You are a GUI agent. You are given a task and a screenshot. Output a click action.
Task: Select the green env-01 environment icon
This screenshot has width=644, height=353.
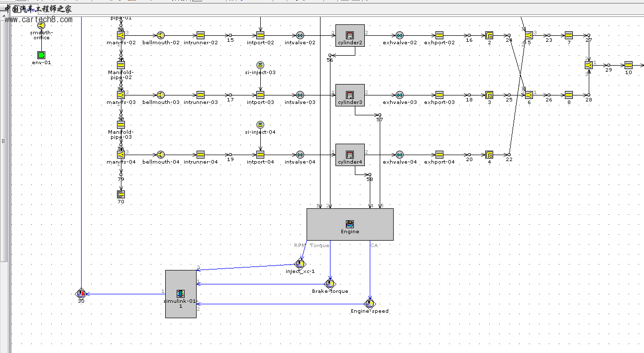point(41,55)
